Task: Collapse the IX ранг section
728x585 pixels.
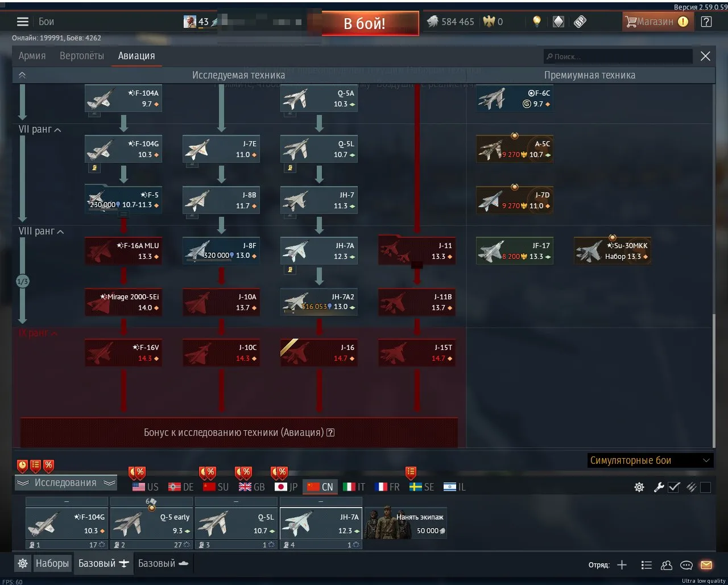Action: click(38, 333)
